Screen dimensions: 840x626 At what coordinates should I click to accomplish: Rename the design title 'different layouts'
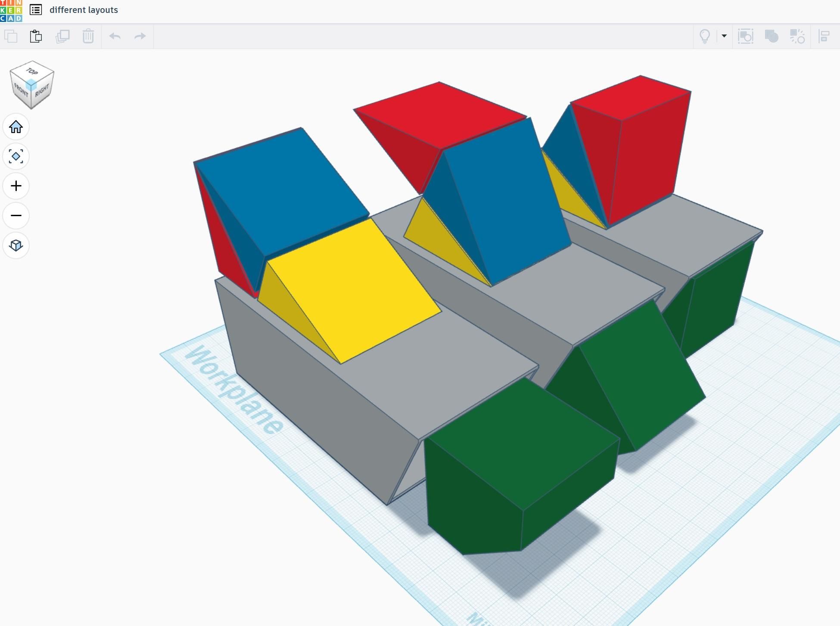click(x=84, y=10)
